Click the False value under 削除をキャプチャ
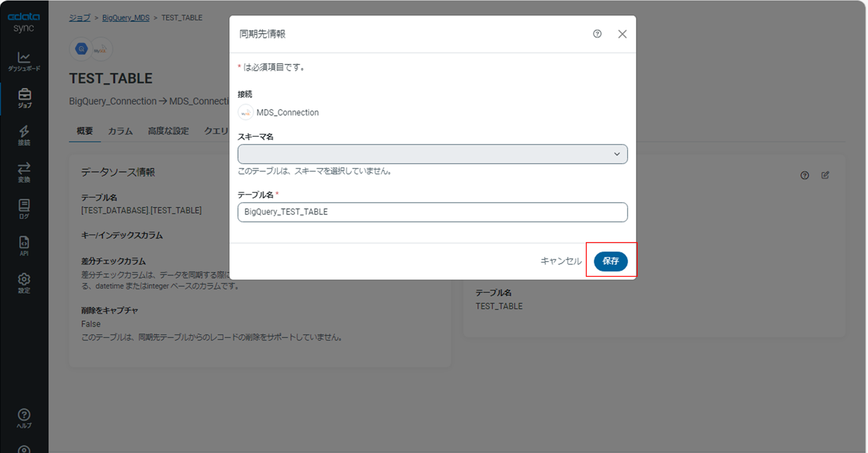This screenshot has width=868, height=453. [x=91, y=324]
